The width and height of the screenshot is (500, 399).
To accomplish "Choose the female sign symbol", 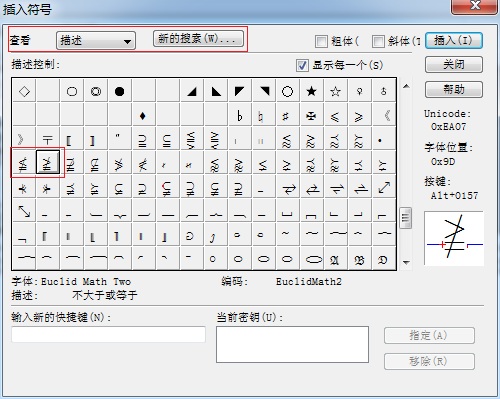I will coord(360,91).
